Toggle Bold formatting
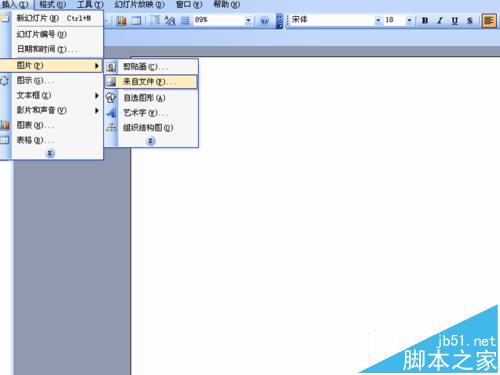Image resolution: width=500 pixels, height=375 pixels. 425,21
